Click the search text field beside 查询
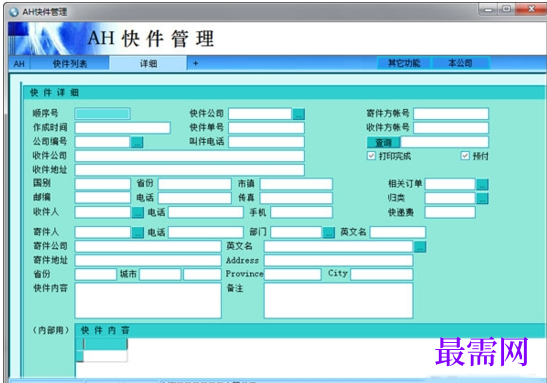 click(x=445, y=142)
